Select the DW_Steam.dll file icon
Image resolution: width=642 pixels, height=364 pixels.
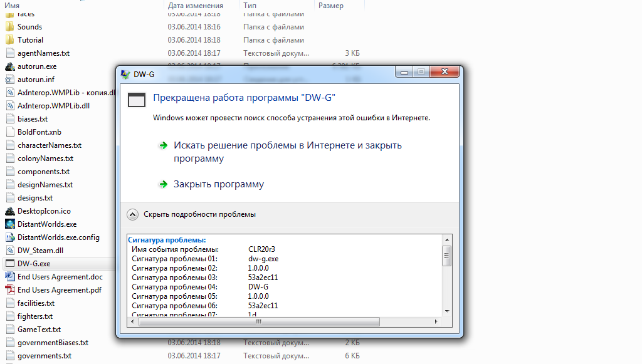click(10, 251)
